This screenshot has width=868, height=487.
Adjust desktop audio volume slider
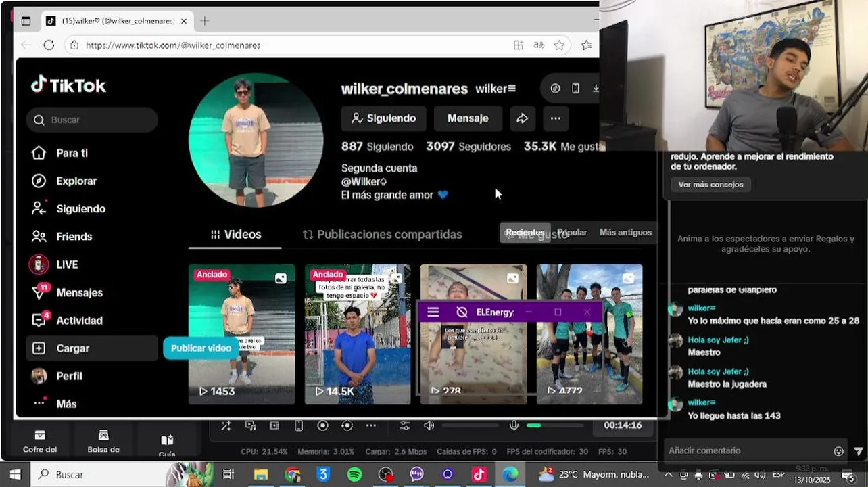pos(470,425)
